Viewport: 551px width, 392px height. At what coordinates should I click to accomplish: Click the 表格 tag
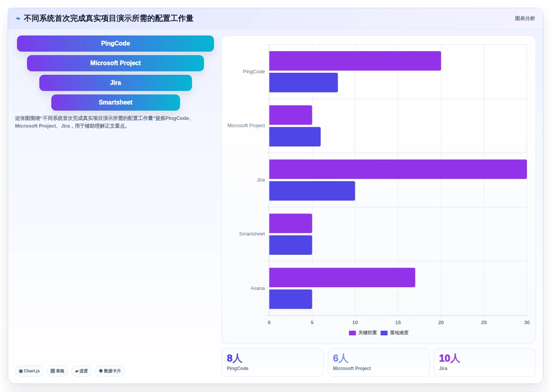57,371
